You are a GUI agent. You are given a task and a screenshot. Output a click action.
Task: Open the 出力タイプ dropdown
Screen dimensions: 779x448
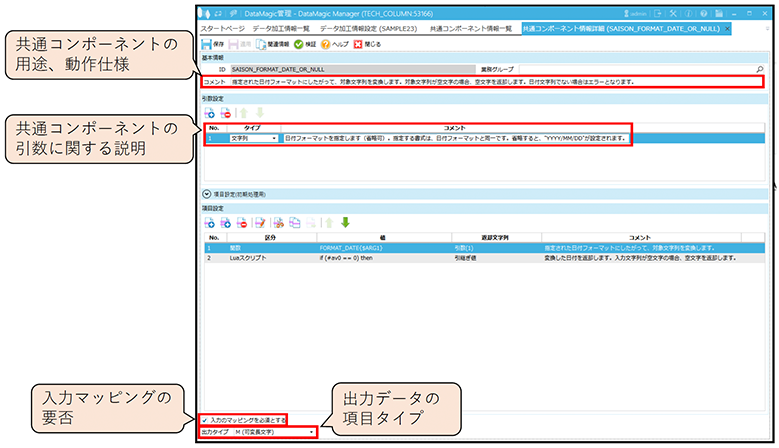(x=314, y=432)
